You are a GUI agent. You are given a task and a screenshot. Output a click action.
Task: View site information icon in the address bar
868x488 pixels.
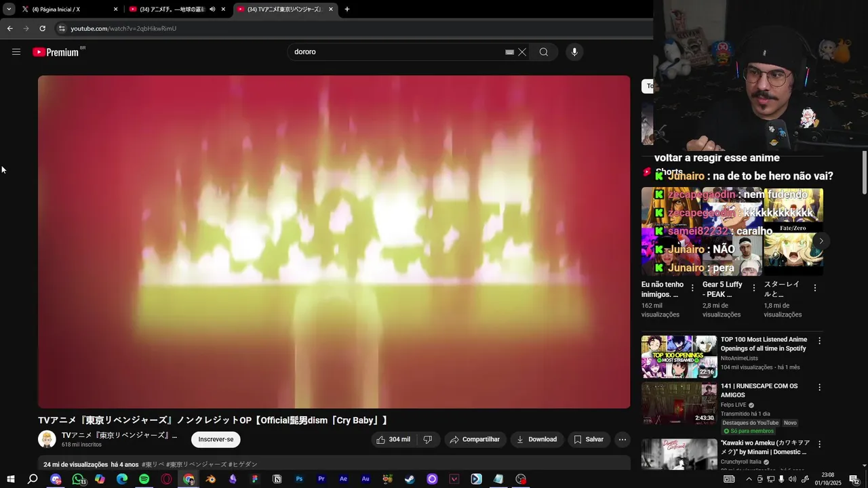tap(62, 28)
